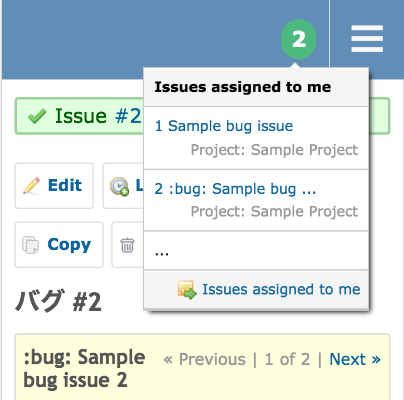Click the Edit button

pos(54,186)
